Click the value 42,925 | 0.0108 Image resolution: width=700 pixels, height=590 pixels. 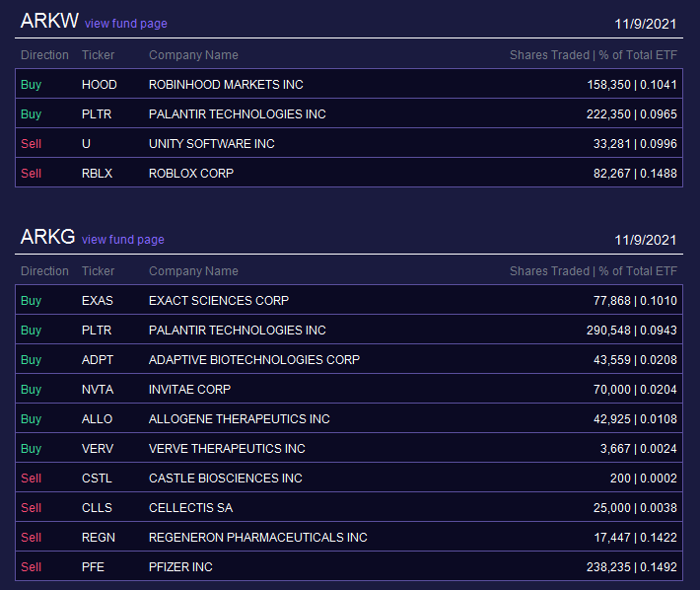(635, 418)
